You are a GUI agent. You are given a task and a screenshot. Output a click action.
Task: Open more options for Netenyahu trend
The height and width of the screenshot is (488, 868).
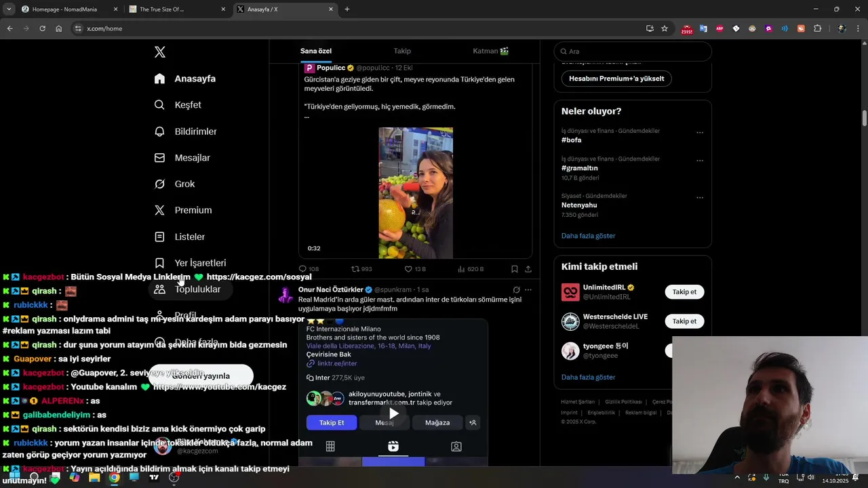700,197
